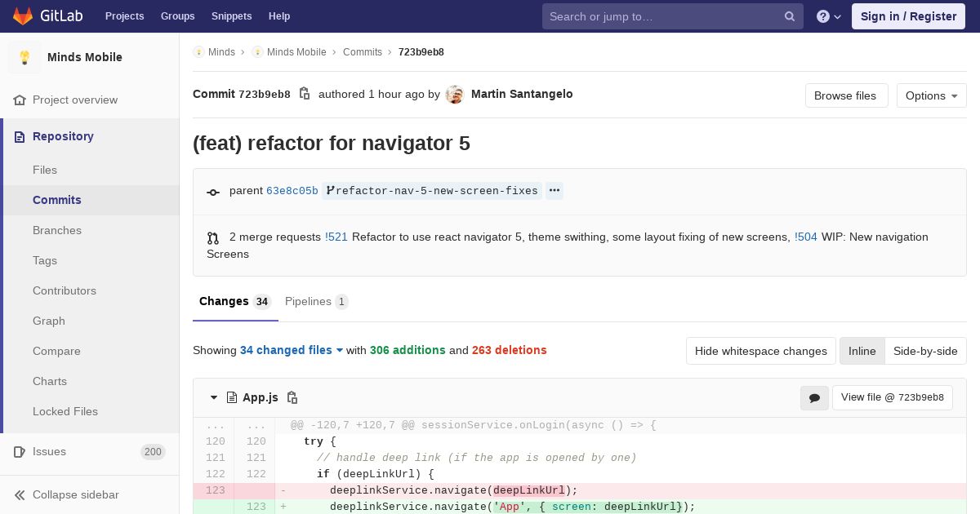This screenshot has width=980, height=514.
Task: Click Minds breadcrumb link
Action: point(221,52)
